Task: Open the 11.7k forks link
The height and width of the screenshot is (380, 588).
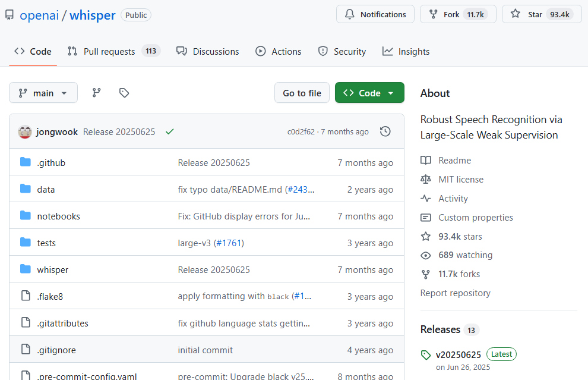Action: [459, 274]
